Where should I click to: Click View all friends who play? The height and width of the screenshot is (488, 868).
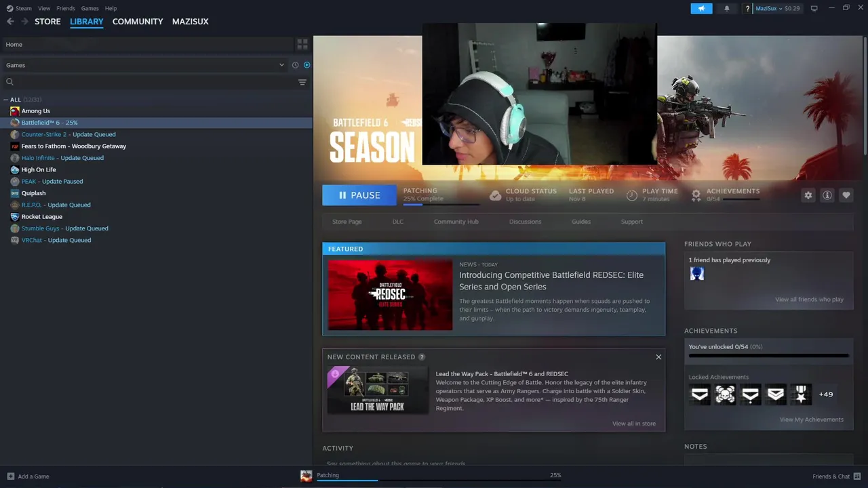(x=810, y=300)
